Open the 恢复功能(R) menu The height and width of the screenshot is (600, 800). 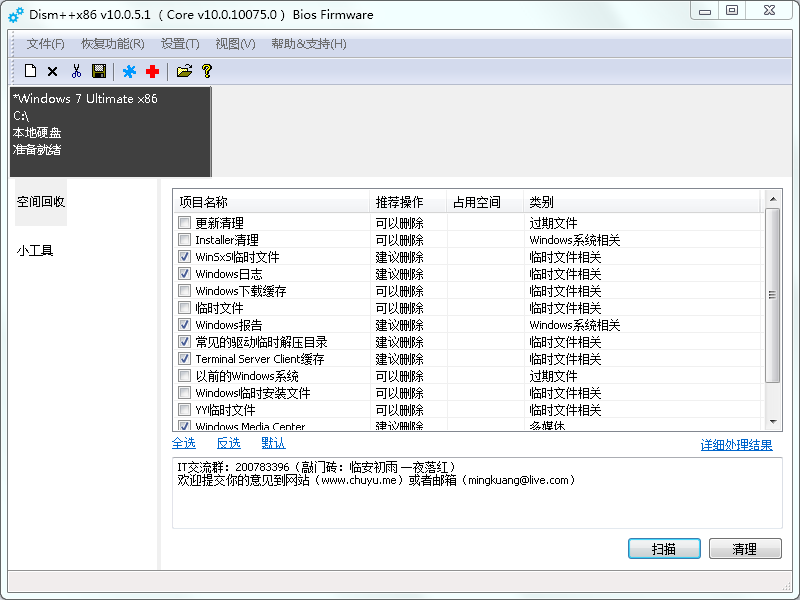click(x=112, y=44)
